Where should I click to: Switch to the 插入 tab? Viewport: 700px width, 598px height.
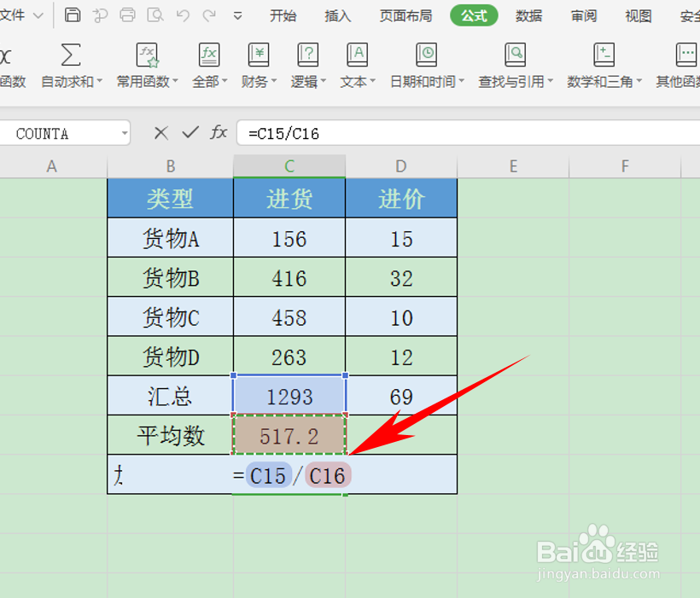[x=338, y=16]
